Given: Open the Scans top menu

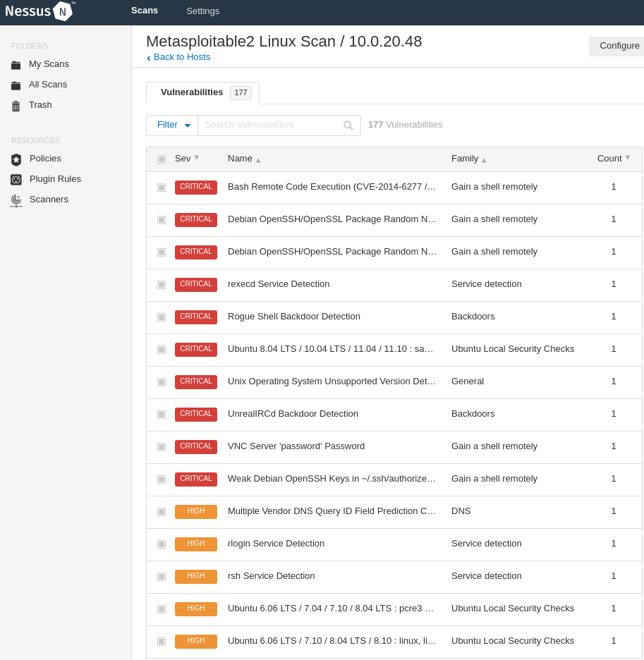Looking at the screenshot, I should (145, 11).
